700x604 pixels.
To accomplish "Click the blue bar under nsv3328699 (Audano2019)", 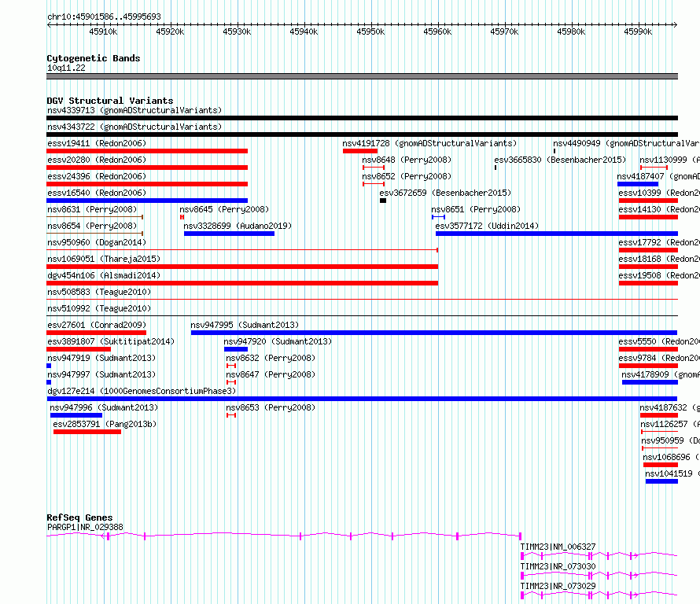I will pyautogui.click(x=229, y=234).
